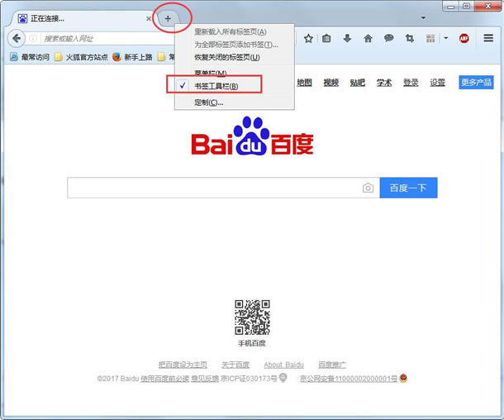Minimize the browser window

(x=450, y=6)
